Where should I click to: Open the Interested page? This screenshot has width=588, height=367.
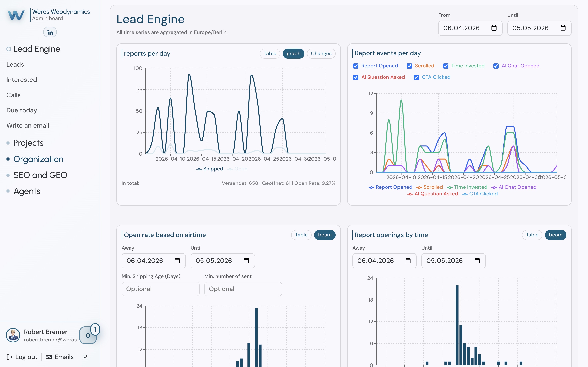pyautogui.click(x=22, y=80)
